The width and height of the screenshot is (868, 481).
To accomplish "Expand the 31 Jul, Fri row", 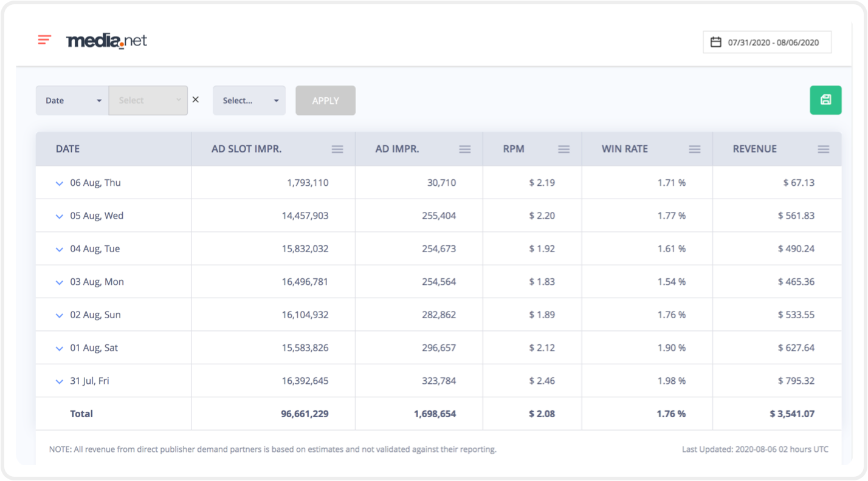I will click(60, 381).
